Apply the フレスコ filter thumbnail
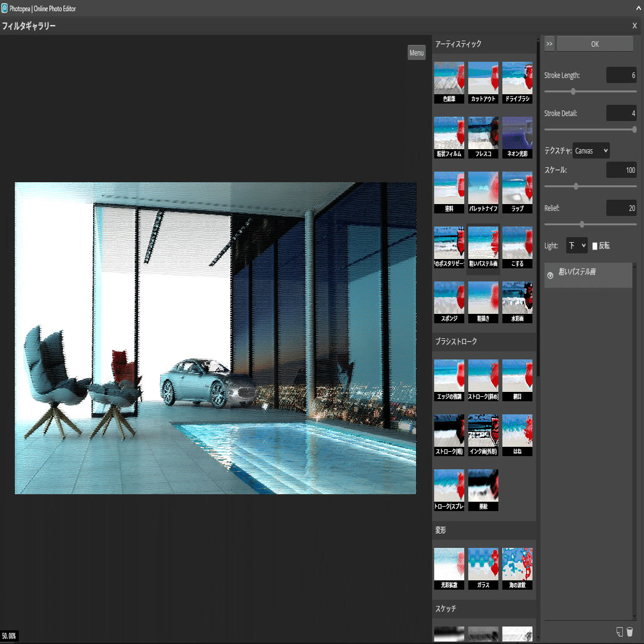This screenshot has height=644, width=644. [483, 137]
